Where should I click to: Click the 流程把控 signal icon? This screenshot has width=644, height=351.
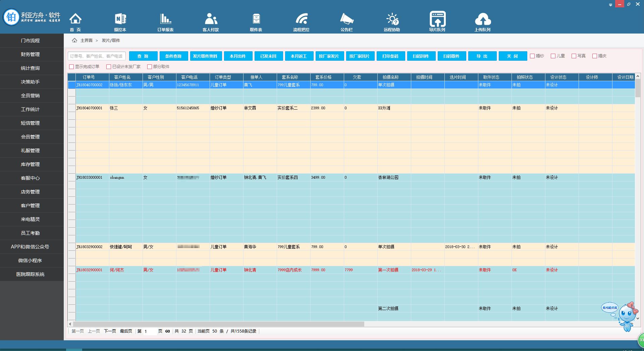coord(301,19)
